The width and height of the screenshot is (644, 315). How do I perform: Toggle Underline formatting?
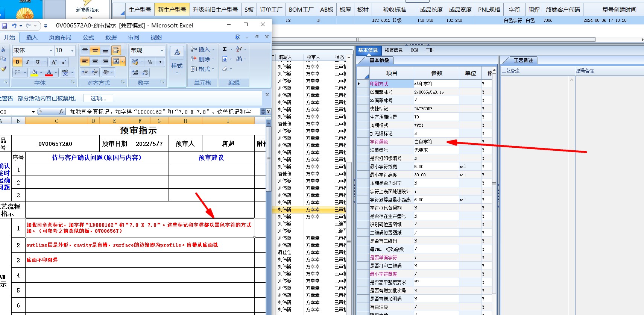(x=38, y=62)
